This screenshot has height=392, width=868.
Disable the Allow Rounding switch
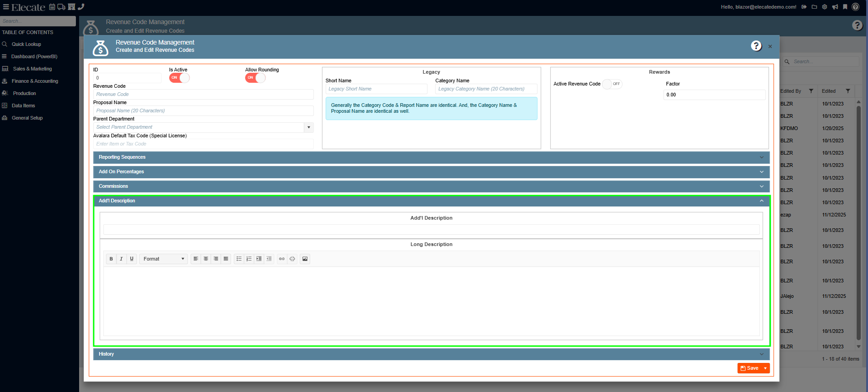(x=255, y=78)
